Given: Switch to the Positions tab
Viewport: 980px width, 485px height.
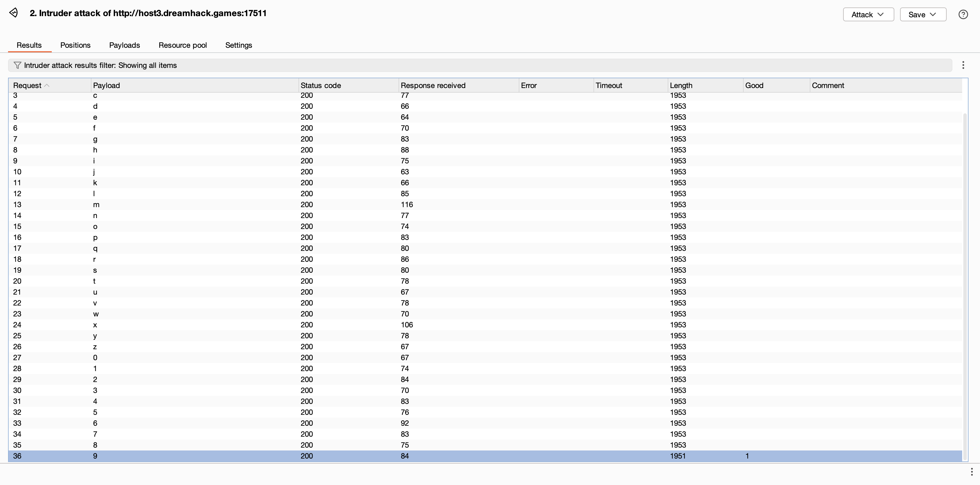Looking at the screenshot, I should (x=75, y=45).
